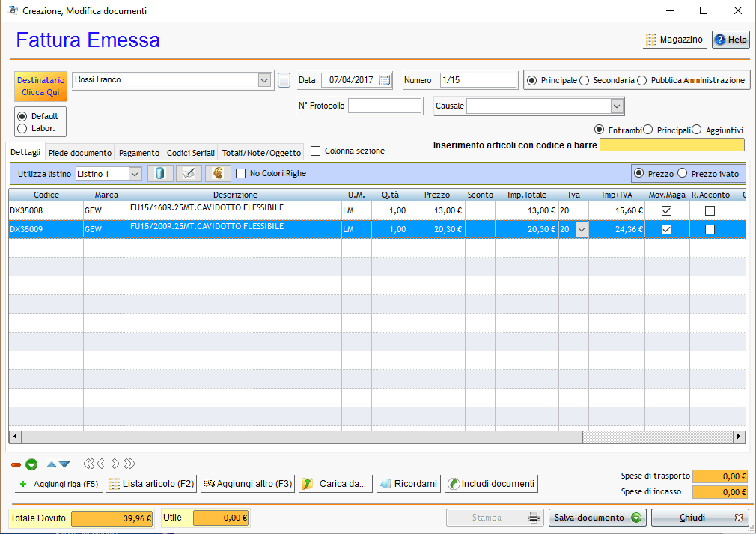Jump to the last record with the double-right chevron

tap(129, 464)
